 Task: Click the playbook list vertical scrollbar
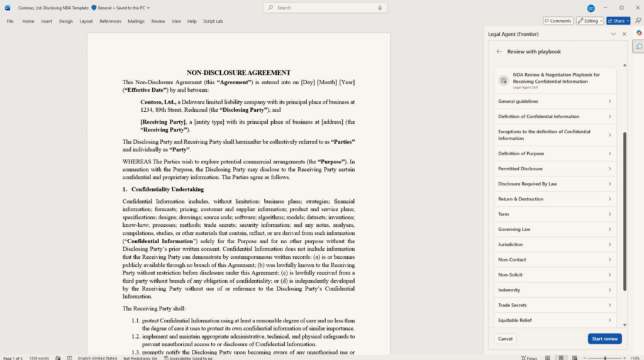coord(625,211)
